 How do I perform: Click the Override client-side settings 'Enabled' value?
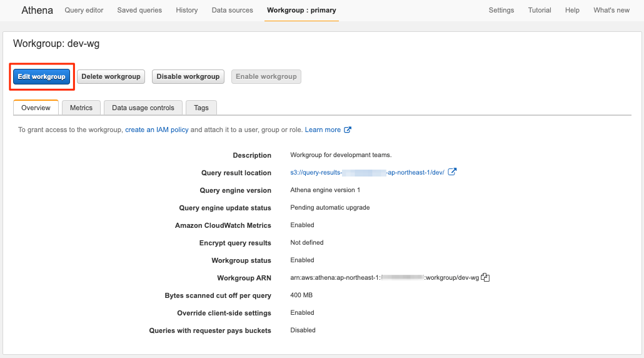[302, 313]
